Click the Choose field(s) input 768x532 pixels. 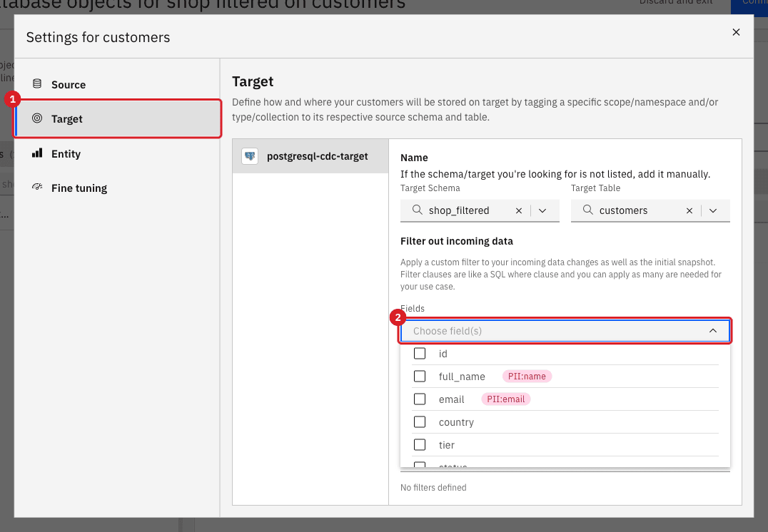[x=565, y=331]
